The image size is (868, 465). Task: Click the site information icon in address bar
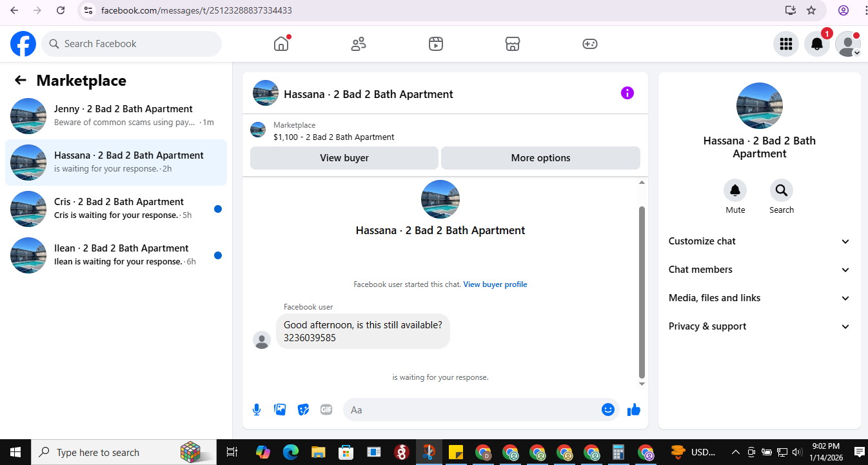point(89,10)
